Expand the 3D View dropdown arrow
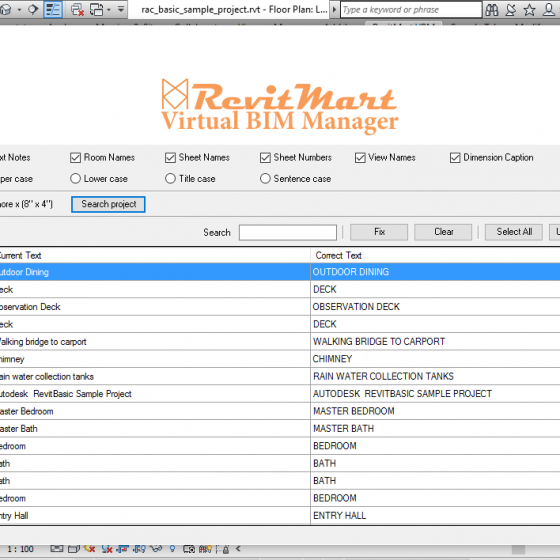Image resolution: width=560 pixels, height=560 pixels. coord(19,10)
